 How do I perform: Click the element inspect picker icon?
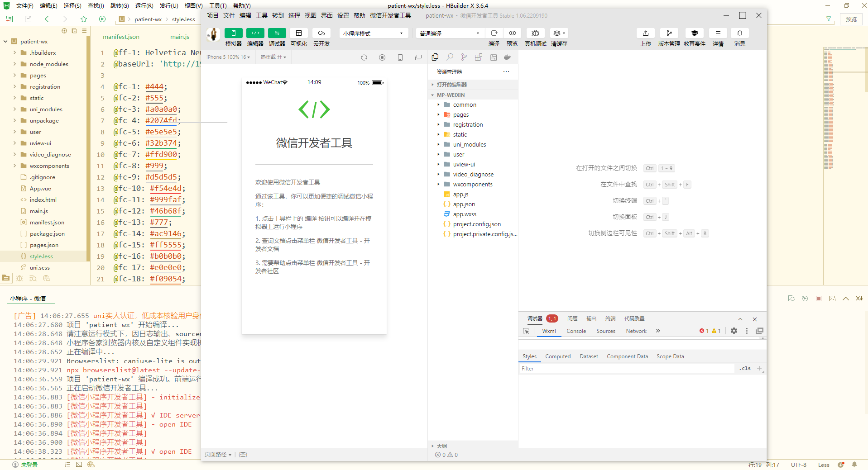tap(526, 331)
